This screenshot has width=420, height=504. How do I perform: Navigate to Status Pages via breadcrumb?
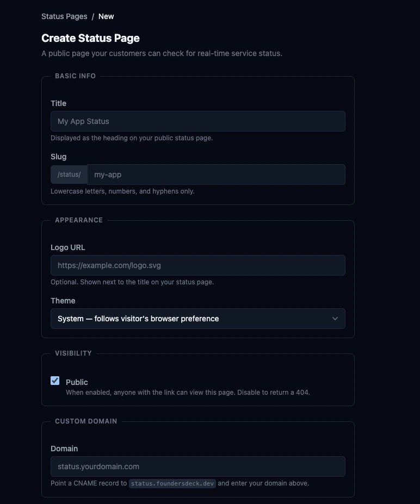tap(64, 16)
